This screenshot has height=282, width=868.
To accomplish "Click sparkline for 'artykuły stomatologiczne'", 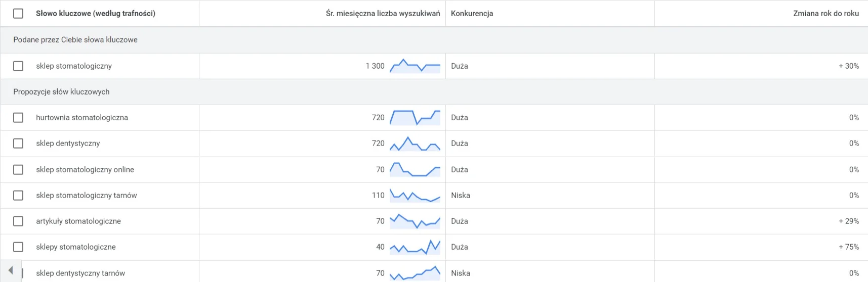I will click(x=415, y=221).
